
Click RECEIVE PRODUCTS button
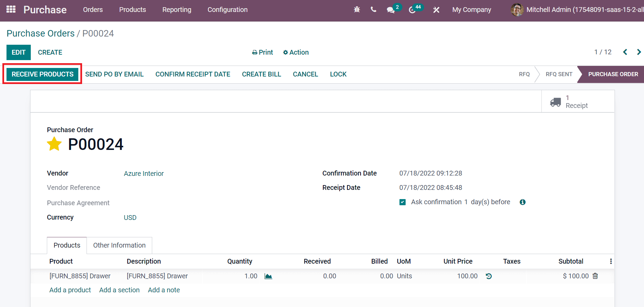click(x=42, y=74)
